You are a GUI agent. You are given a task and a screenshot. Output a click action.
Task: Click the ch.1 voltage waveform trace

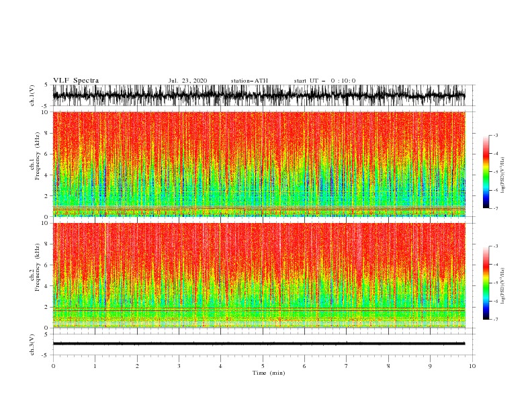pyautogui.click(x=259, y=95)
